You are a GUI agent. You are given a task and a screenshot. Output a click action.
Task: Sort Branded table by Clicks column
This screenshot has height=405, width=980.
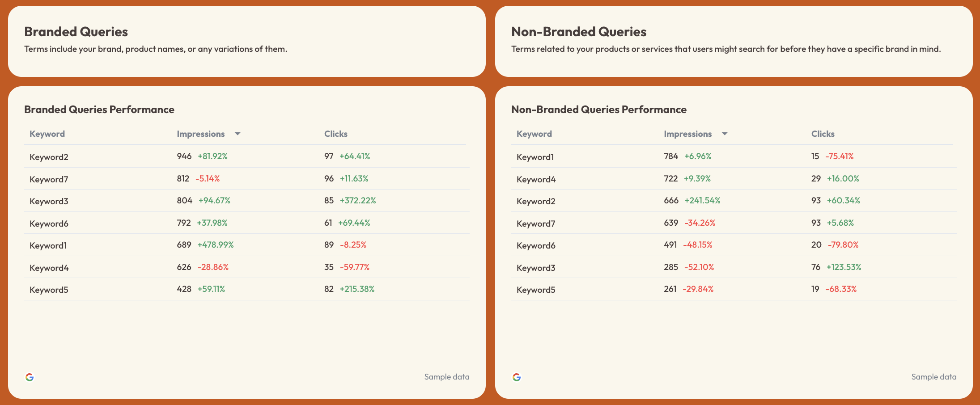click(x=335, y=134)
